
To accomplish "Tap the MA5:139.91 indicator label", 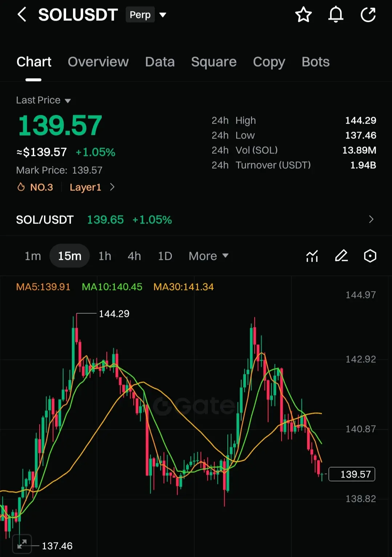I will click(43, 287).
